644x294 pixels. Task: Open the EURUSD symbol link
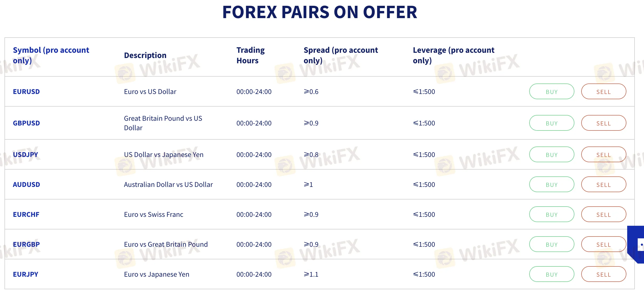point(26,92)
